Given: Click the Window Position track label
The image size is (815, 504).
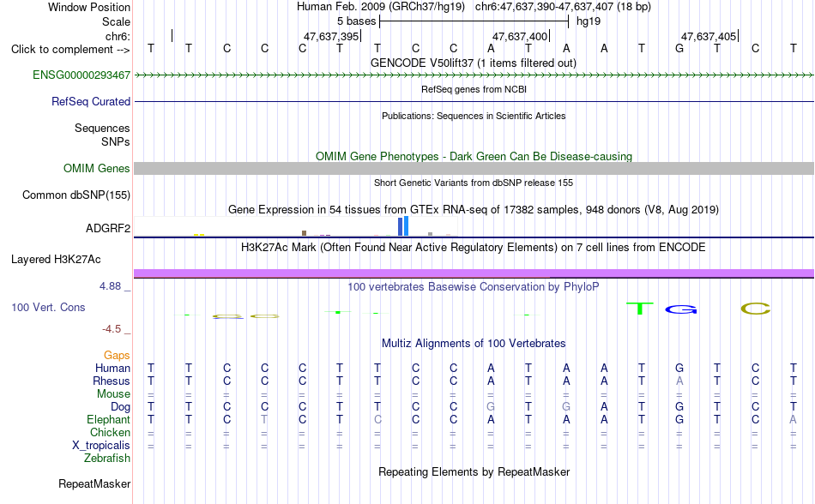Looking at the screenshot, I should (x=89, y=7).
